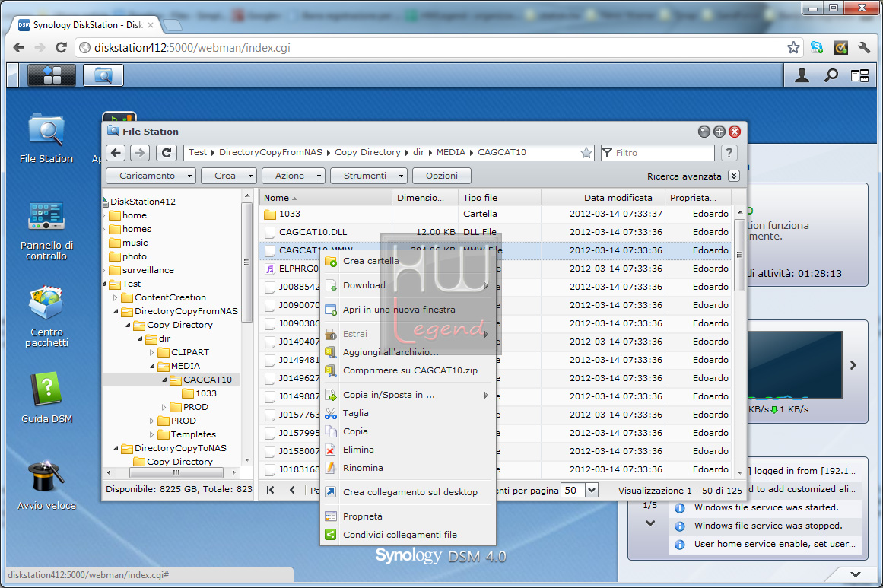The height and width of the screenshot is (588, 883).
Task: Jump to first page of file list
Action: (x=270, y=490)
